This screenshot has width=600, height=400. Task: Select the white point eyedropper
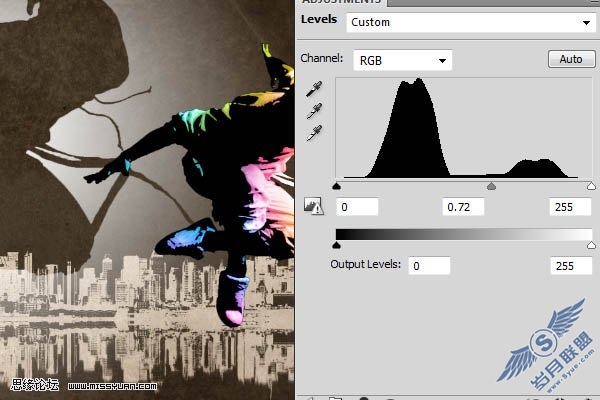(314, 133)
